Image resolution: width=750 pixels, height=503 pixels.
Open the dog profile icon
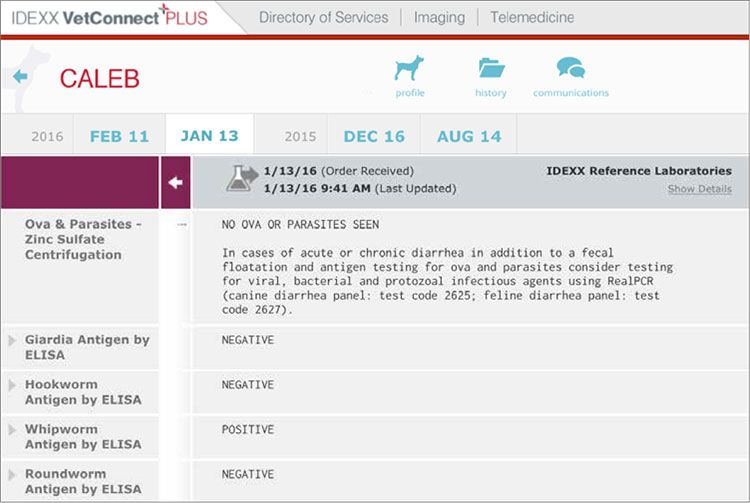tap(409, 68)
